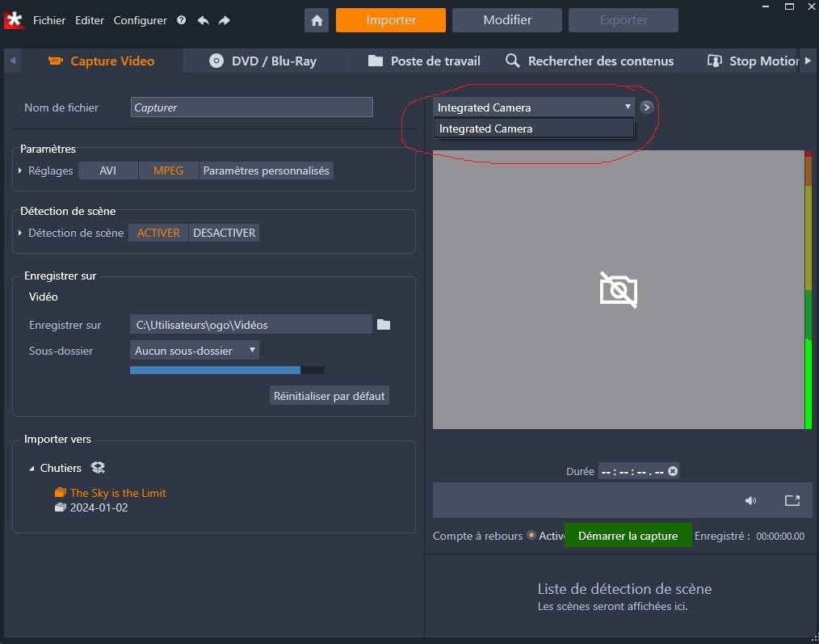Screen dimensions: 819x644
Task: Clear the Durée timer value
Action: click(674, 471)
